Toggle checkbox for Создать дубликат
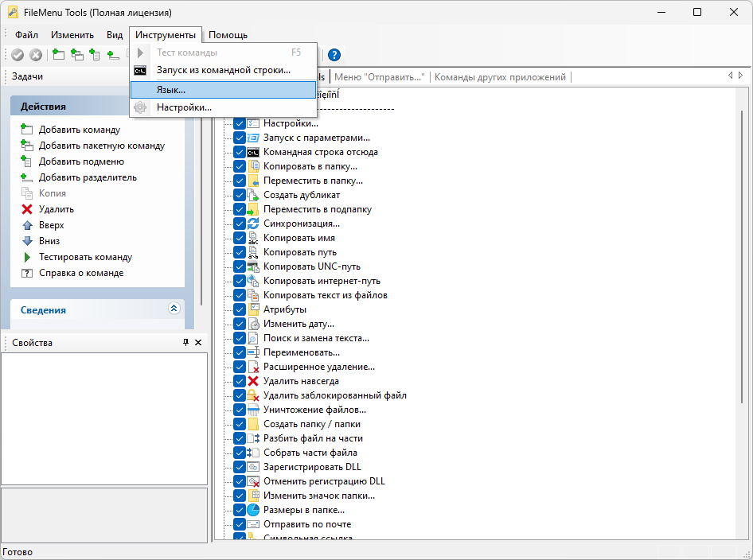Screen dimensions: 753x560 click(239, 195)
